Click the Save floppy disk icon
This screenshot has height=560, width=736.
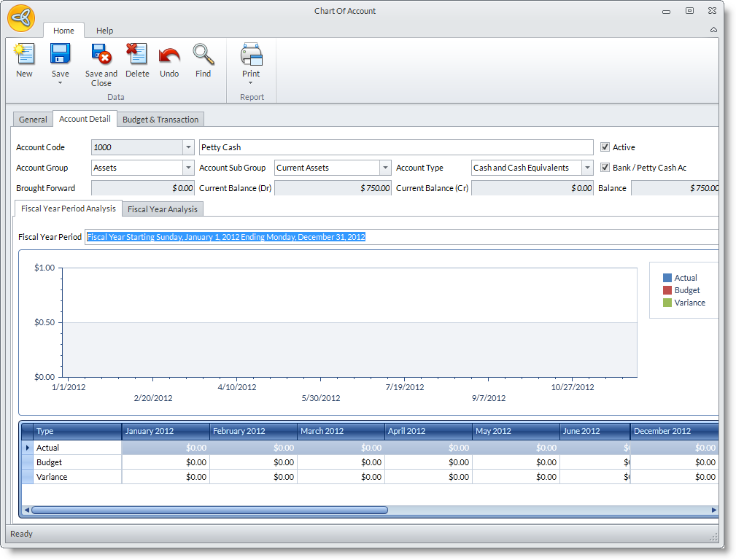pos(60,55)
